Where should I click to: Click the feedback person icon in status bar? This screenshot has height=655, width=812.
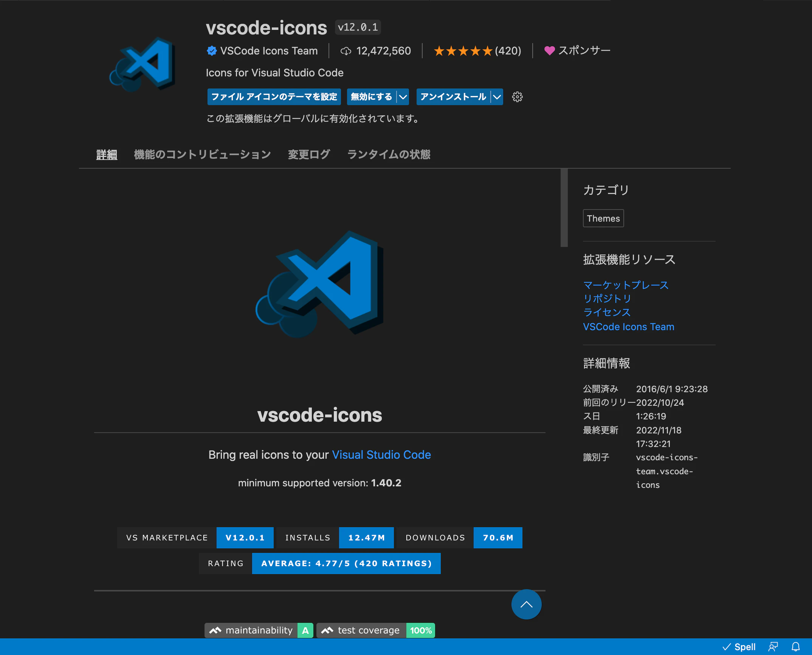pyautogui.click(x=773, y=647)
